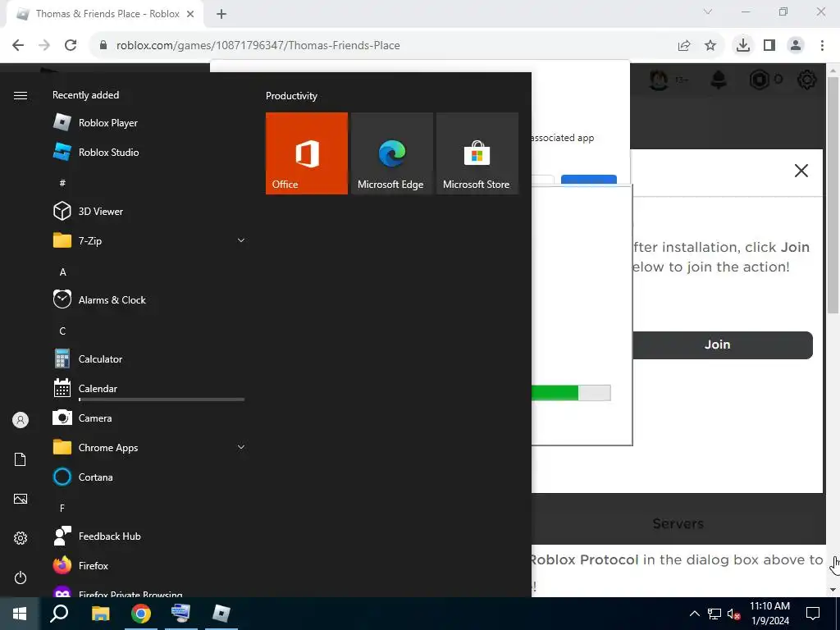Open the Roblox taskbar icon
The height and width of the screenshot is (630, 840).
coord(221,614)
